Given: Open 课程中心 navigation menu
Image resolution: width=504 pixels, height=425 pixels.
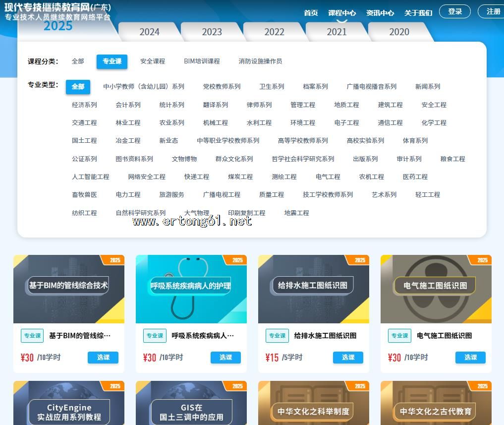Looking at the screenshot, I should [x=341, y=13].
